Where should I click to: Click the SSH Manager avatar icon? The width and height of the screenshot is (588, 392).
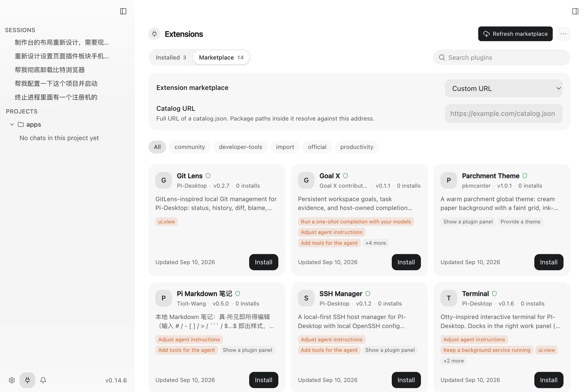[x=306, y=298]
